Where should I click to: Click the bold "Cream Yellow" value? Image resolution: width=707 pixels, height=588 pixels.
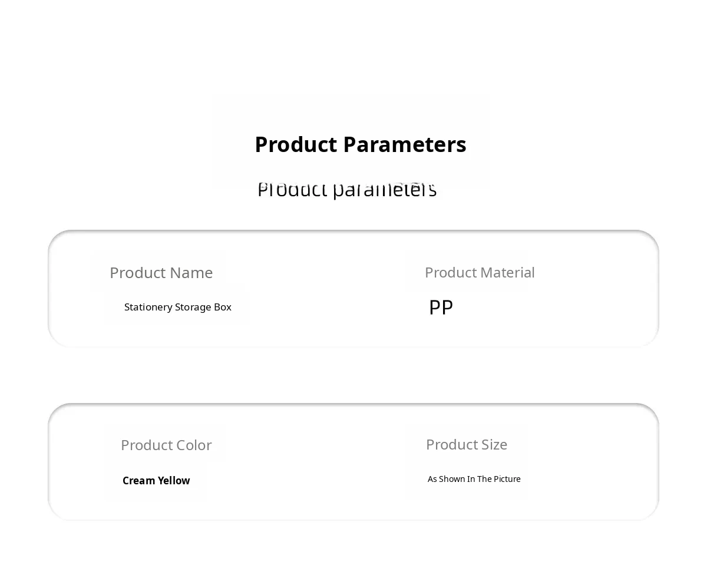(x=156, y=481)
